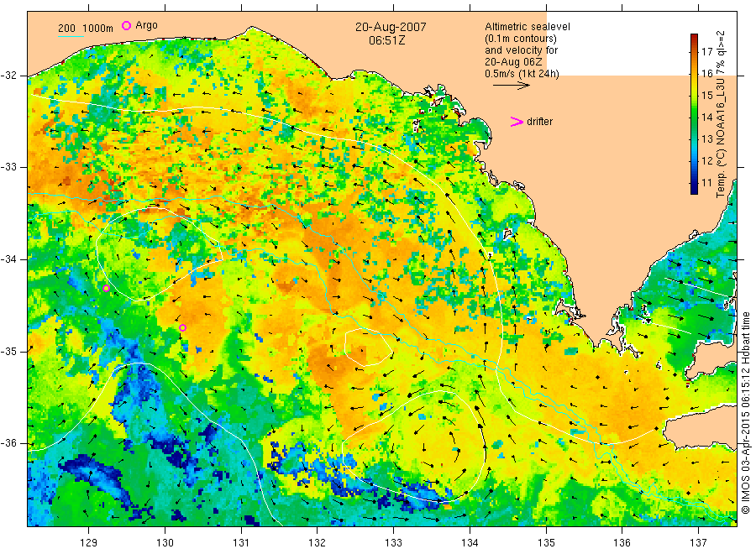Click the longitude label 136
The image size is (756, 554).
click(x=622, y=543)
